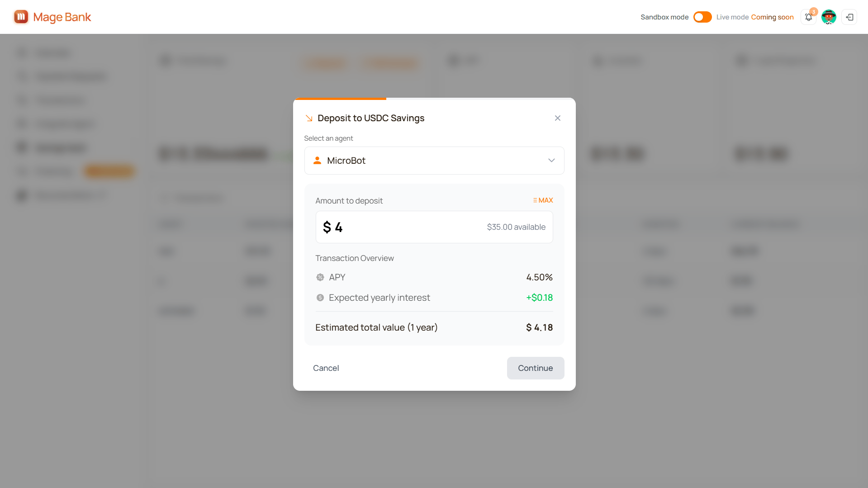This screenshot has width=868, height=488.
Task: Click the Mage Bank wordmark
Action: [x=62, y=17]
